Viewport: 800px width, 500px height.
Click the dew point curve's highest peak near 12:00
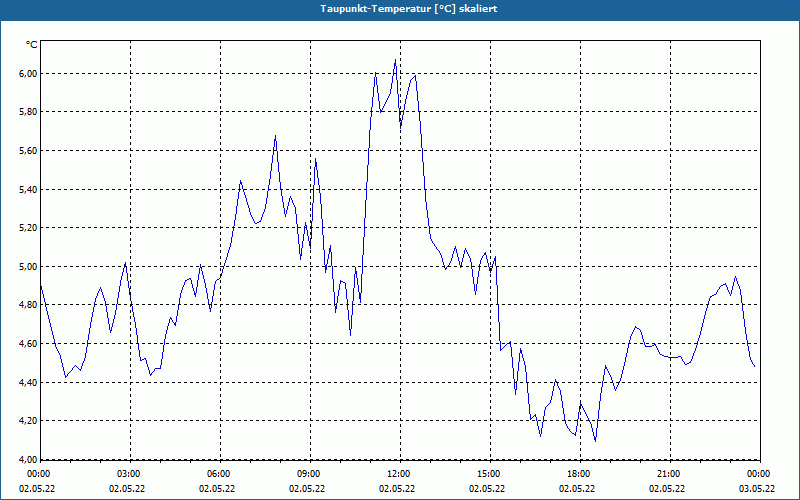(395, 60)
